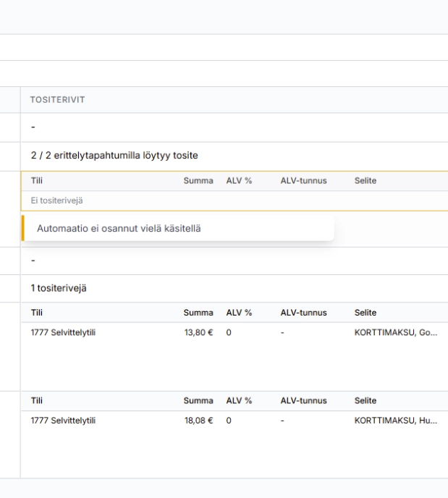Click ALV % header above the 13,80 € row

(x=239, y=313)
